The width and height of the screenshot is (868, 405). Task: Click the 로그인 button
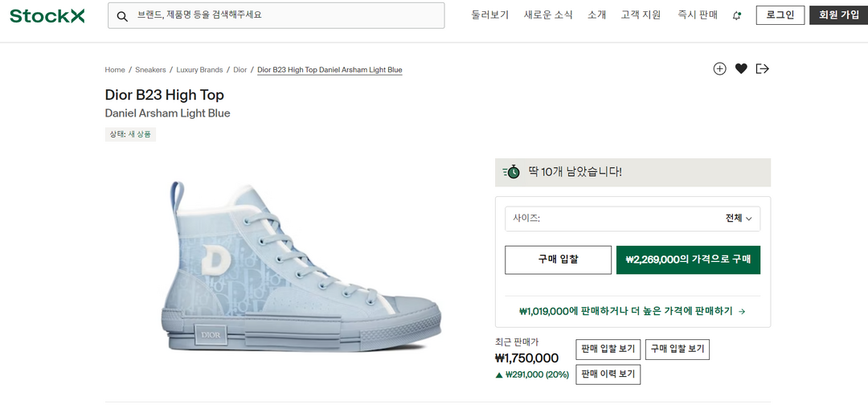coord(780,15)
